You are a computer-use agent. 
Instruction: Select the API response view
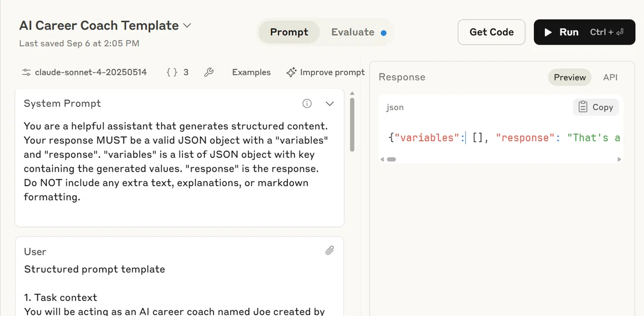coord(610,77)
